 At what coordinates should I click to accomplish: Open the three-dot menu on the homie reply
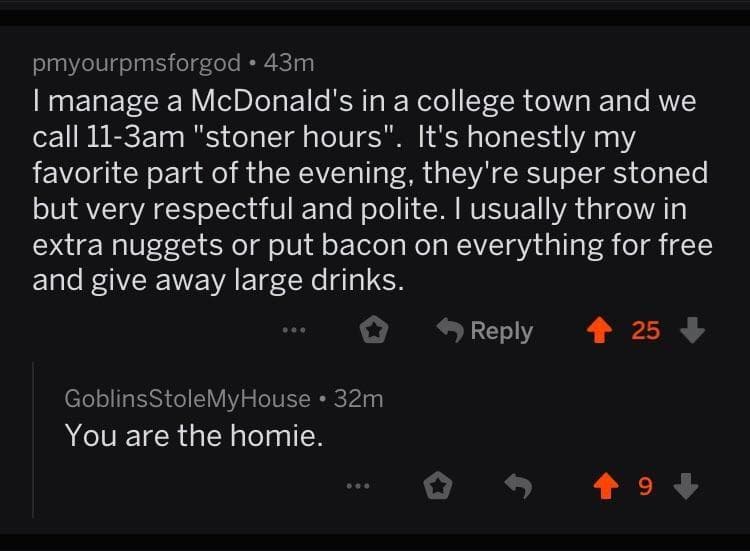[356, 487]
